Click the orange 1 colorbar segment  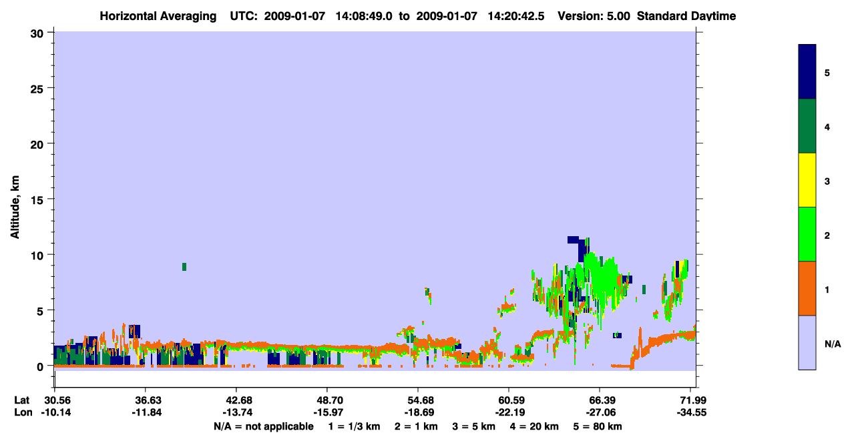coord(807,288)
